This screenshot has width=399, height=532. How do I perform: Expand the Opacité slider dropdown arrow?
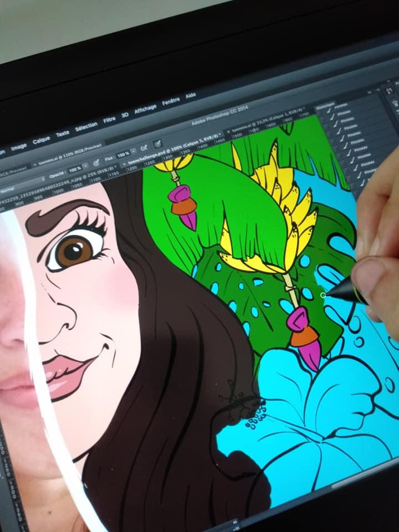pos(86,166)
